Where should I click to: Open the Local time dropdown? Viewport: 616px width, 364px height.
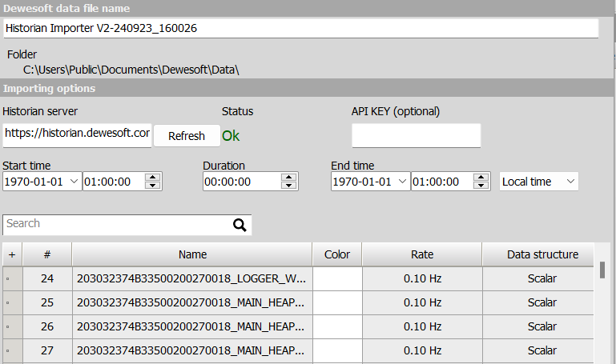538,182
